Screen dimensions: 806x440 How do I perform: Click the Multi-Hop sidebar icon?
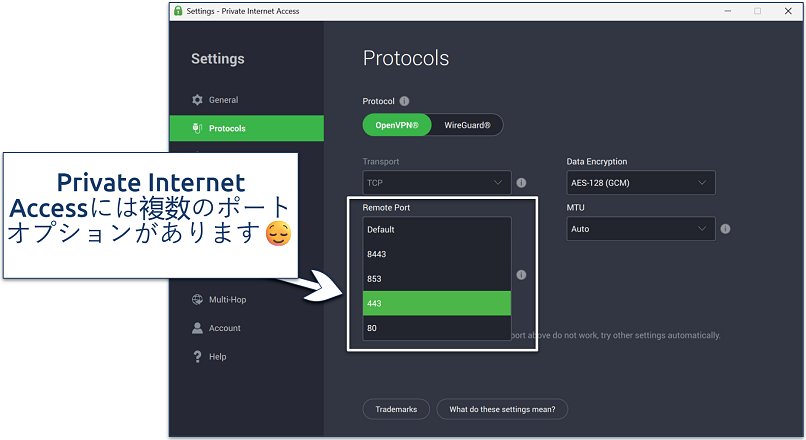[x=197, y=300]
